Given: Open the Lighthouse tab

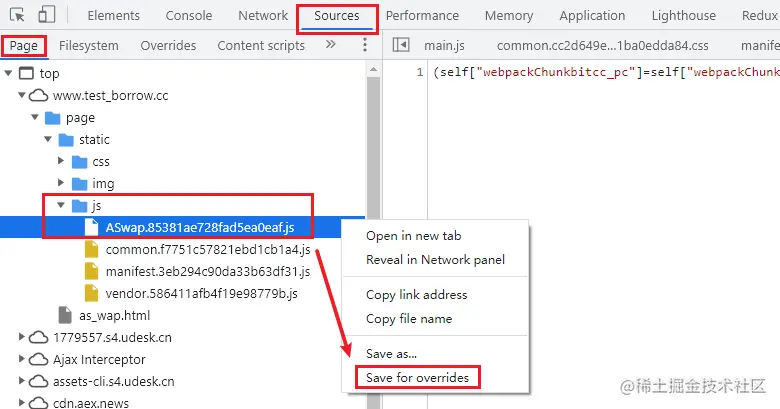Looking at the screenshot, I should 683,15.
